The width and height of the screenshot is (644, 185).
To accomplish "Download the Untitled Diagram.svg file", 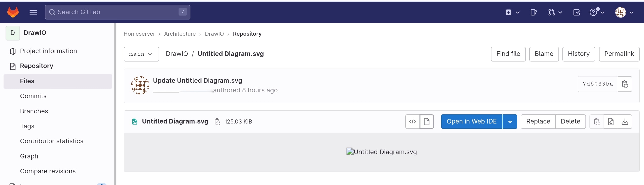I will pyautogui.click(x=625, y=121).
